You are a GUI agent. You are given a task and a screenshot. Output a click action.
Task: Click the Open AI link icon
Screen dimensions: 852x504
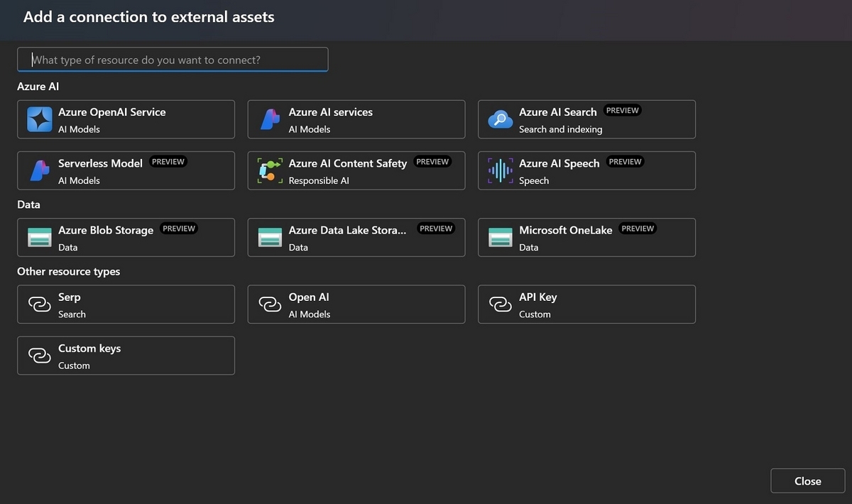point(270,305)
